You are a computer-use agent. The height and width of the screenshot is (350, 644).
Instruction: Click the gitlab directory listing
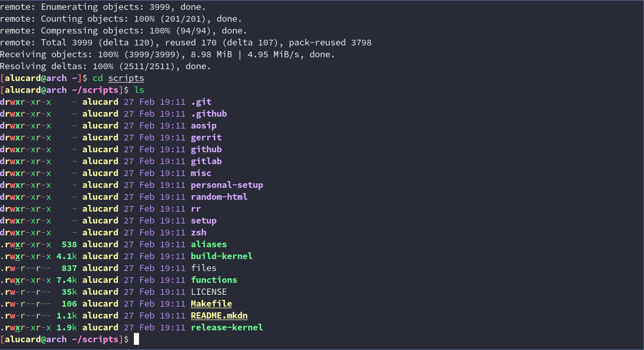[206, 162]
